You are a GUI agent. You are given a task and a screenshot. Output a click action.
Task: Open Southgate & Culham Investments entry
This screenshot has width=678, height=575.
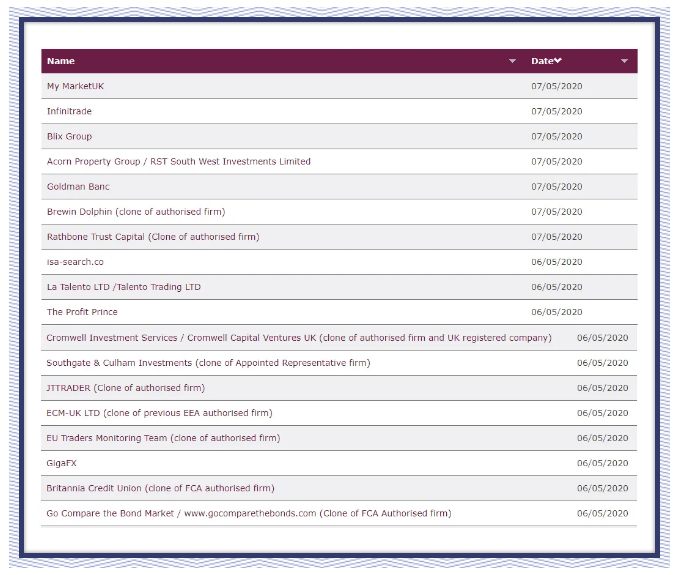(208, 363)
